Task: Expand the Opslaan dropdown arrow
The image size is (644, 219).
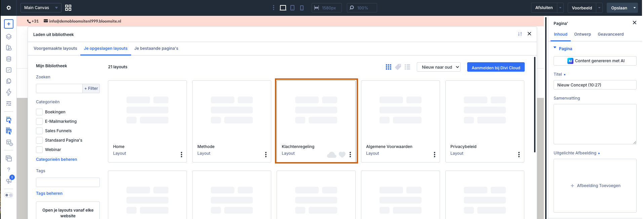Action: [x=635, y=8]
